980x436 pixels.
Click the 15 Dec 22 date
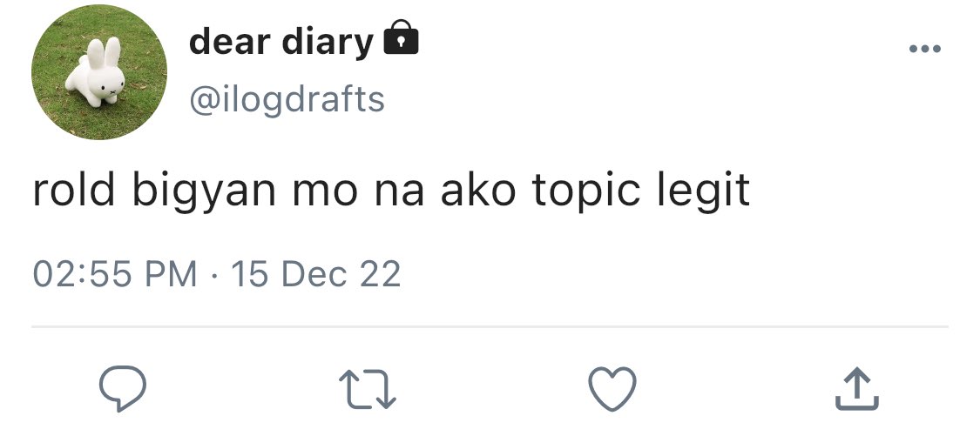tap(316, 274)
